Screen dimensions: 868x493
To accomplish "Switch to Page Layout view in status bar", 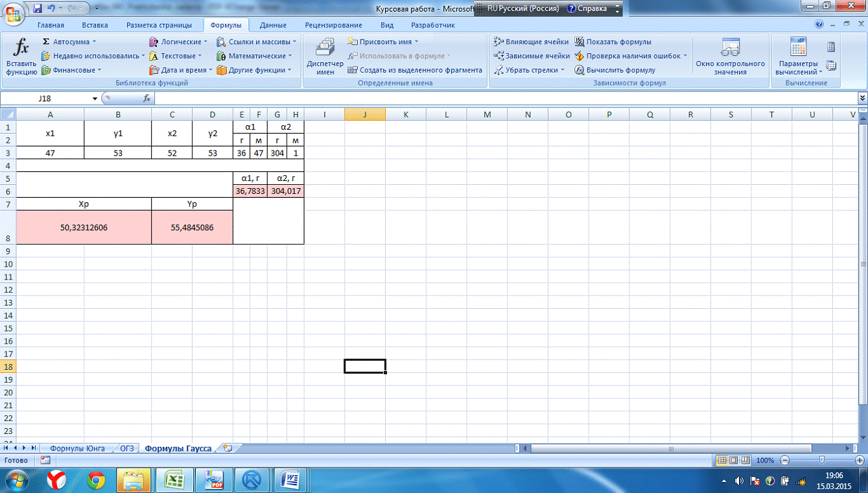I will pos(733,461).
